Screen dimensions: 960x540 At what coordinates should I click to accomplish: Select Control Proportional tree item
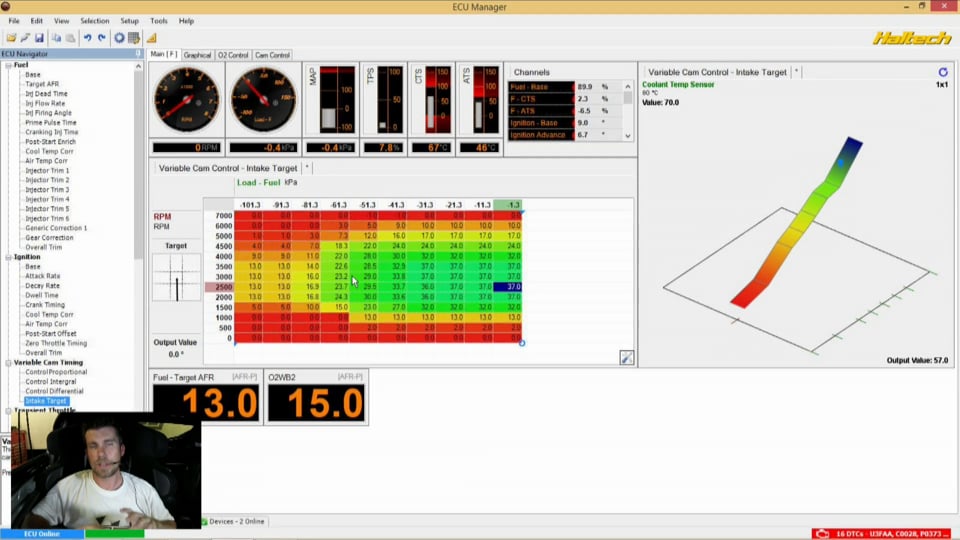(56, 372)
